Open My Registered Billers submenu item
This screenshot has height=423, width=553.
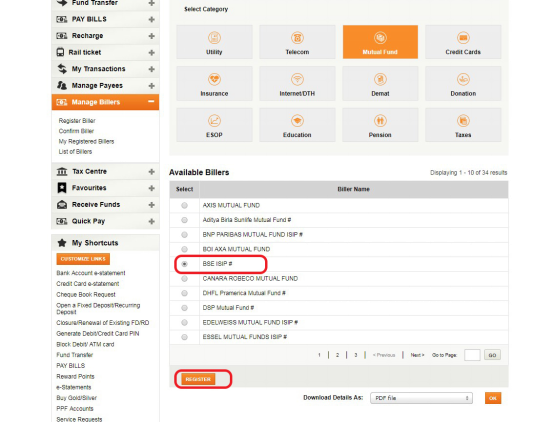click(x=86, y=141)
